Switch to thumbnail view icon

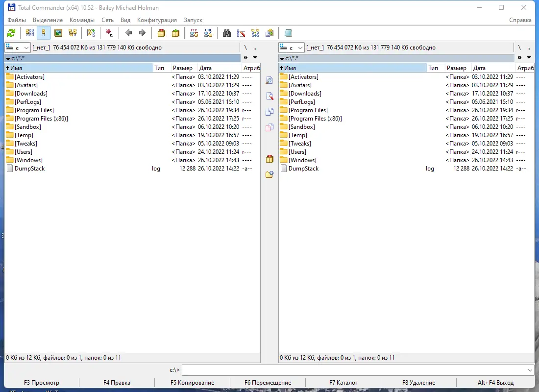(x=58, y=33)
